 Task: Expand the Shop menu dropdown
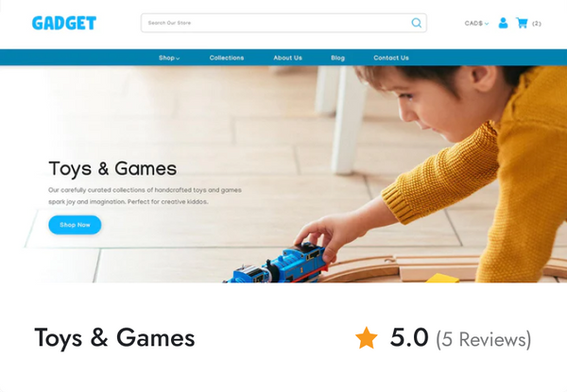(x=169, y=58)
